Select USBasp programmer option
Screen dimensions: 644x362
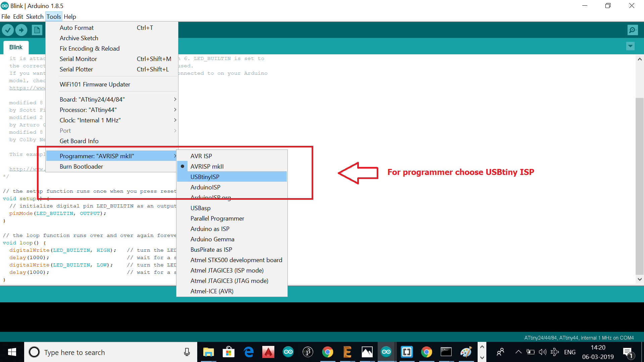click(201, 208)
